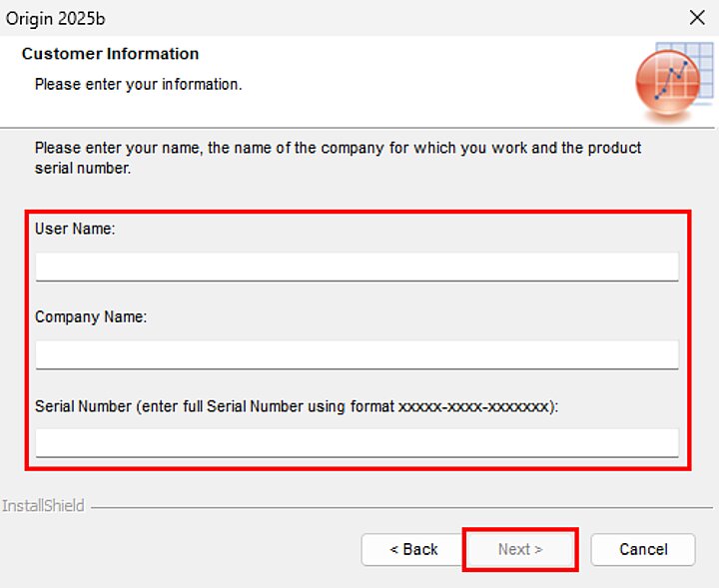Screen dimensions: 719x588
Task: Select the Serial Number input field
Action: tap(357, 442)
